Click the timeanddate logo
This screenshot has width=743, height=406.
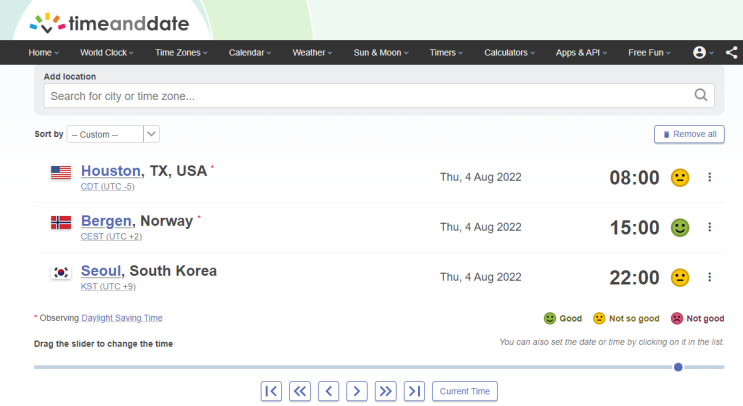pos(109,23)
